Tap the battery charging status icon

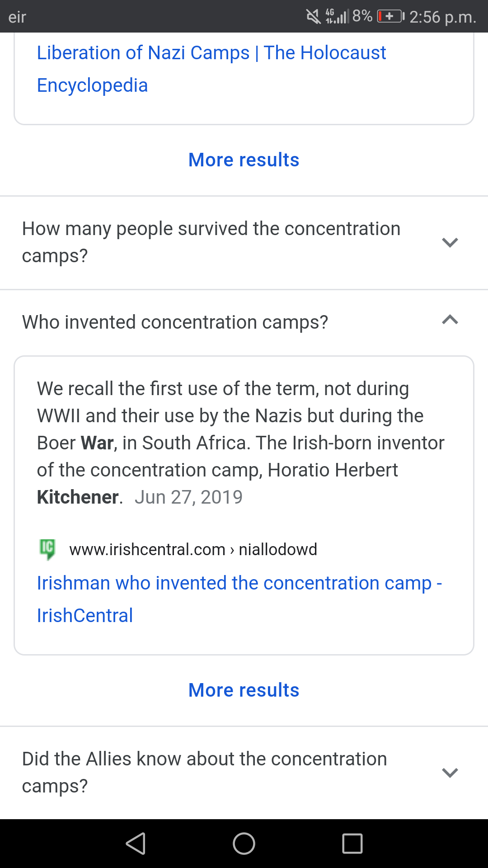click(391, 17)
